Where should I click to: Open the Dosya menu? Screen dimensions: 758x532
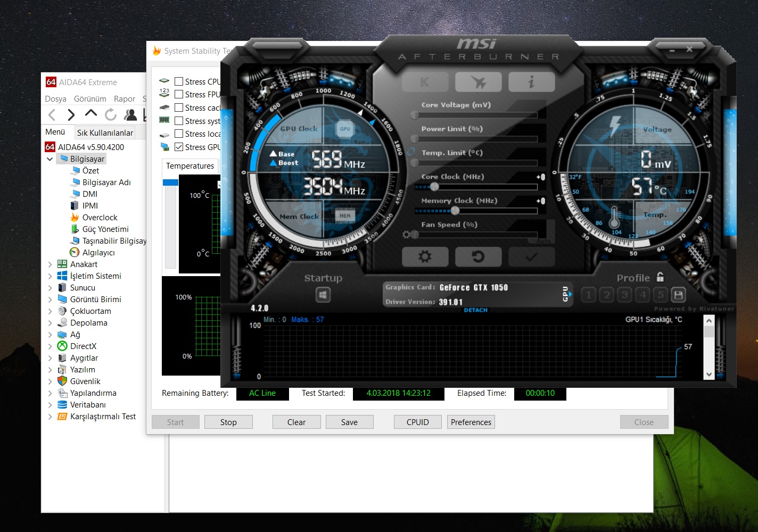(x=55, y=99)
